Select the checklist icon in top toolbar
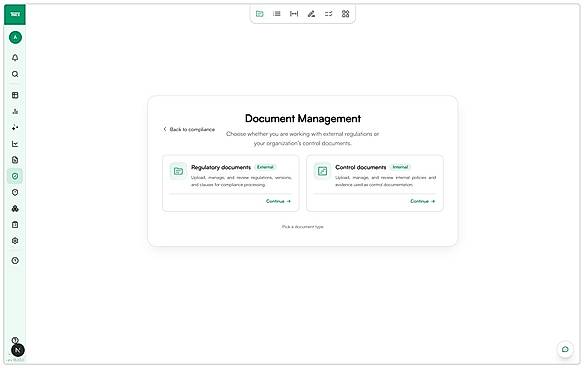This screenshot has width=584, height=368. pyautogui.click(x=328, y=14)
